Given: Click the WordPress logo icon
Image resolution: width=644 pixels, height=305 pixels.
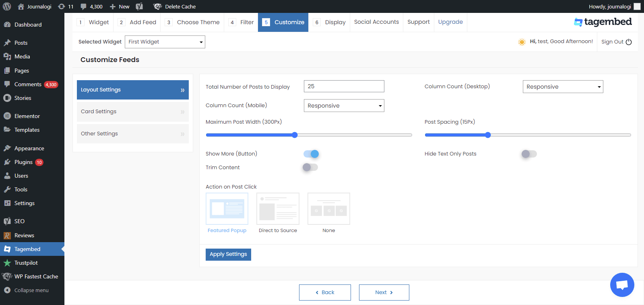Looking at the screenshot, I should click(7, 6).
